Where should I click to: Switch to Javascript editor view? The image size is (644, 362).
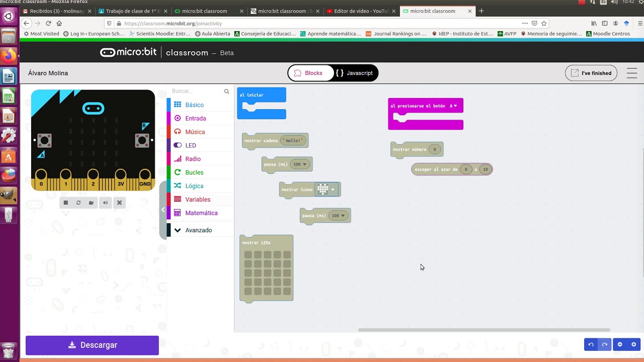pos(355,73)
